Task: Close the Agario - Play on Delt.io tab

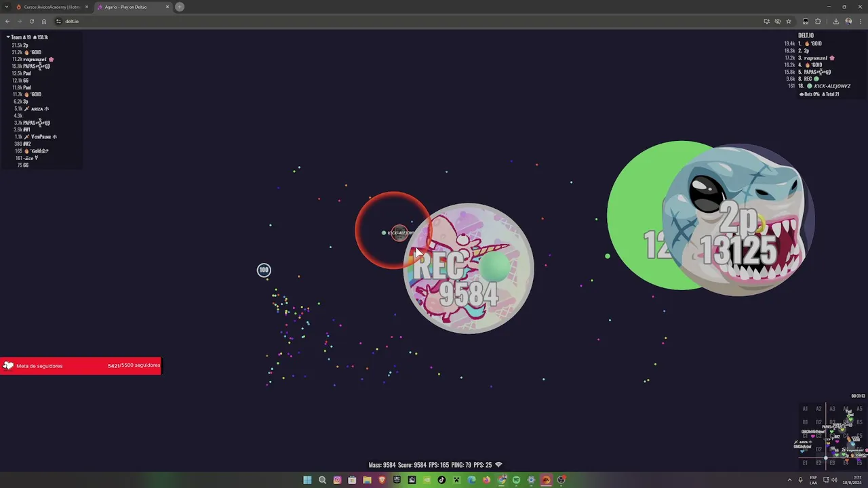Action: [x=167, y=7]
